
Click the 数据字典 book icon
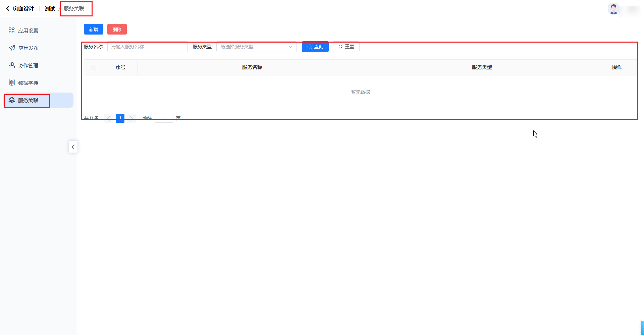tap(12, 83)
